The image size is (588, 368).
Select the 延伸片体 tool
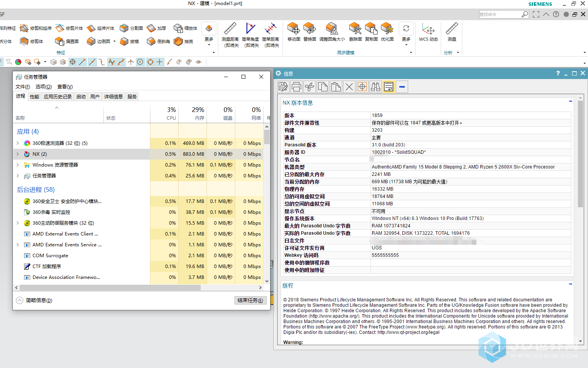click(x=101, y=28)
